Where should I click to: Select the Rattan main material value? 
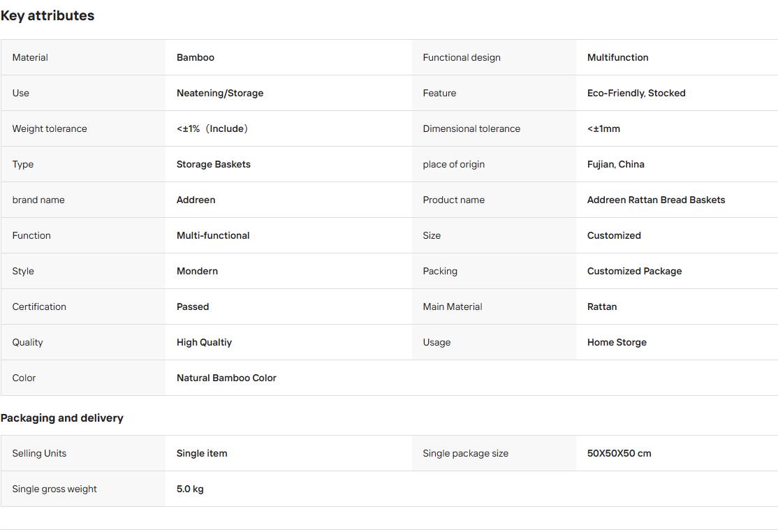602,307
